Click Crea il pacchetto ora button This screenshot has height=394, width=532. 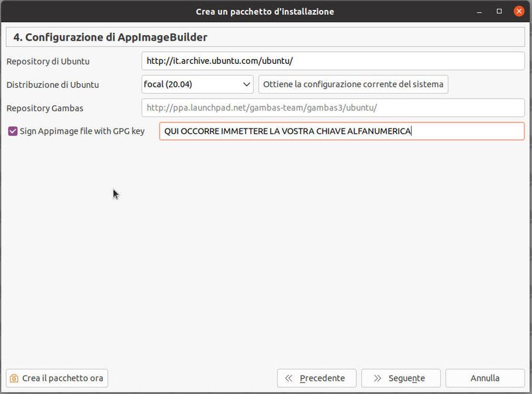(x=57, y=378)
